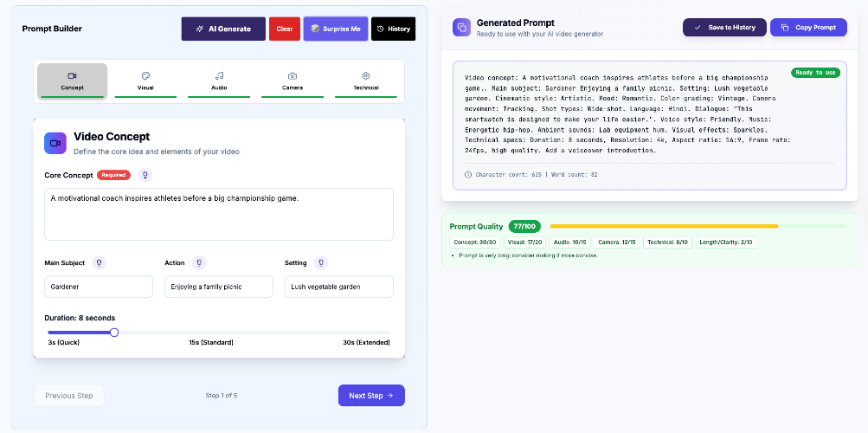Viewport: 868px width, 433px height.
Task: Click the lightbulb hint next to Action
Action: [199, 262]
